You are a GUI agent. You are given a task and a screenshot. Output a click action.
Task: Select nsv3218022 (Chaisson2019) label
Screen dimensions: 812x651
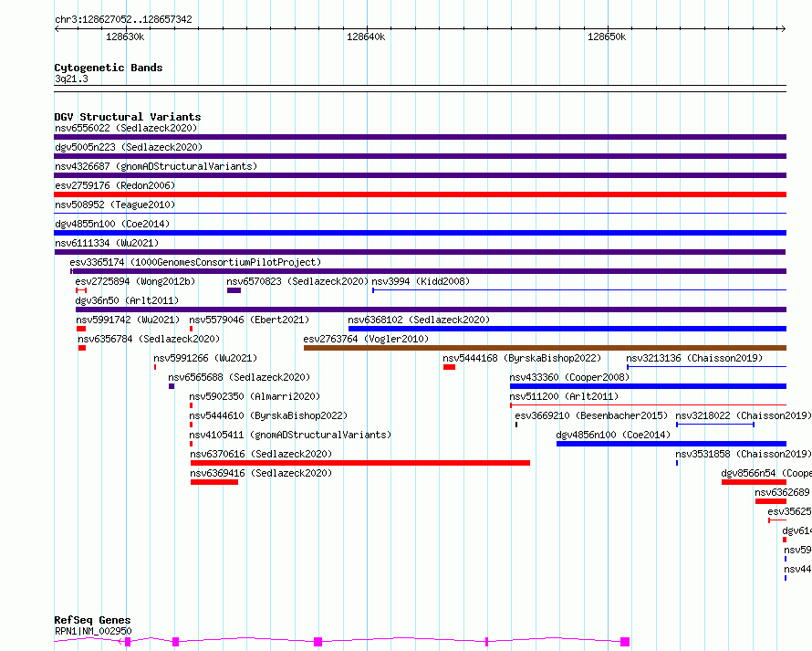(x=744, y=415)
